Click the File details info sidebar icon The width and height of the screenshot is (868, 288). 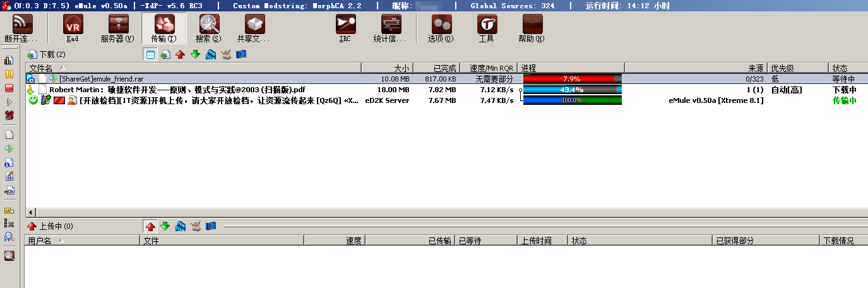click(9, 162)
